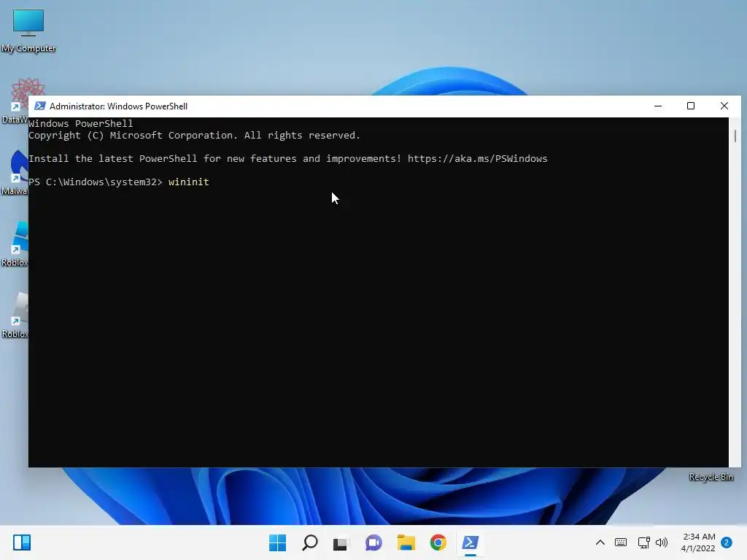This screenshot has height=560, width=747.
Task: Click the Copyright Microsoft Corporation line
Action: (194, 135)
